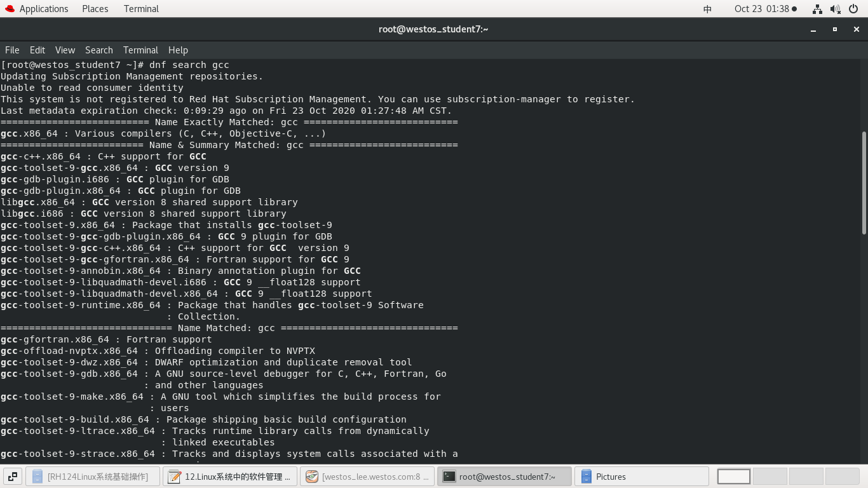Click the 'gcc-toolset-9-build.x86_64' line
Image resolution: width=868 pixels, height=488 pixels.
(x=203, y=419)
